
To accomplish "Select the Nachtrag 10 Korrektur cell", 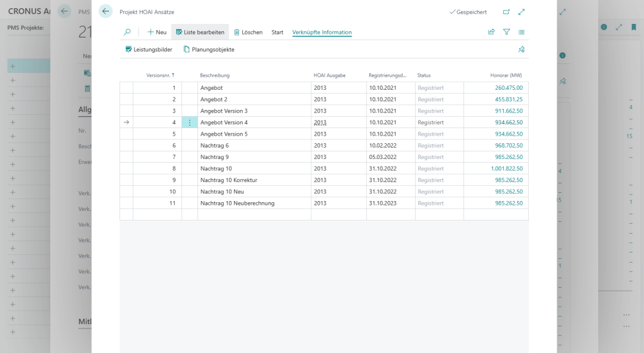I will pyautogui.click(x=254, y=180).
